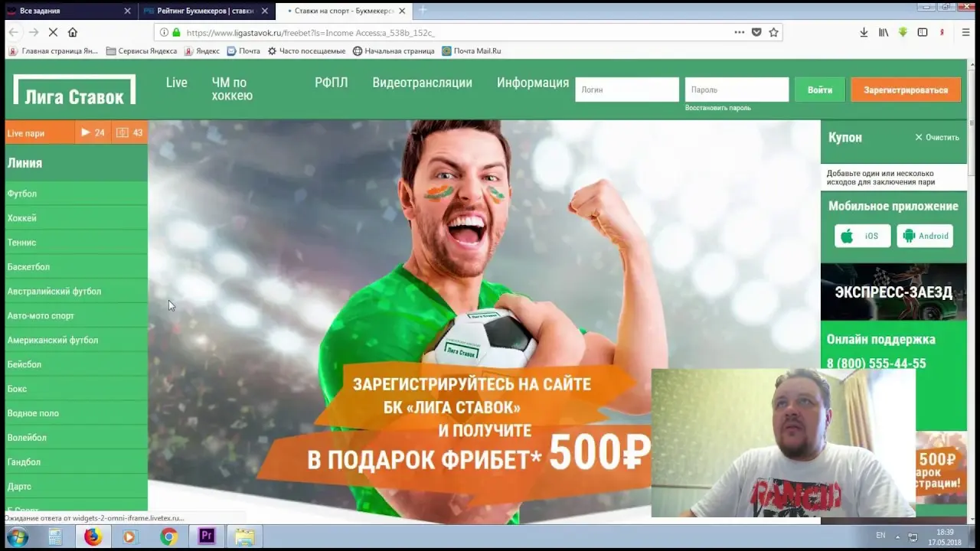Open the Windows Start menu
The width and height of the screenshot is (980, 551).
17,536
